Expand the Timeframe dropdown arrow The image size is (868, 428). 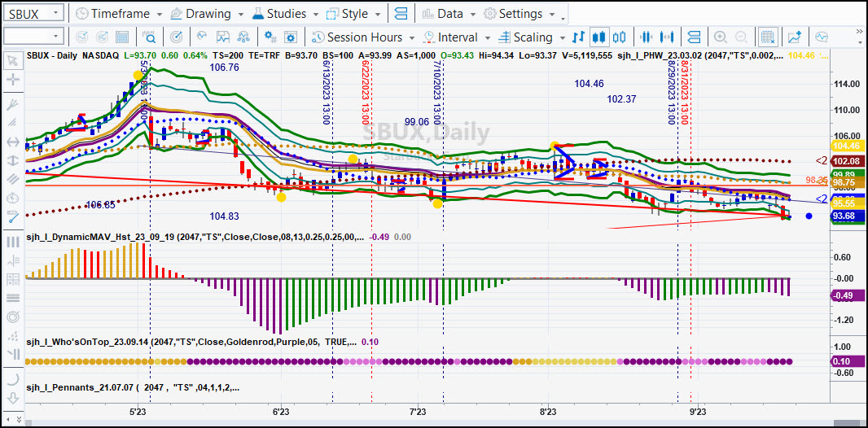coord(160,14)
